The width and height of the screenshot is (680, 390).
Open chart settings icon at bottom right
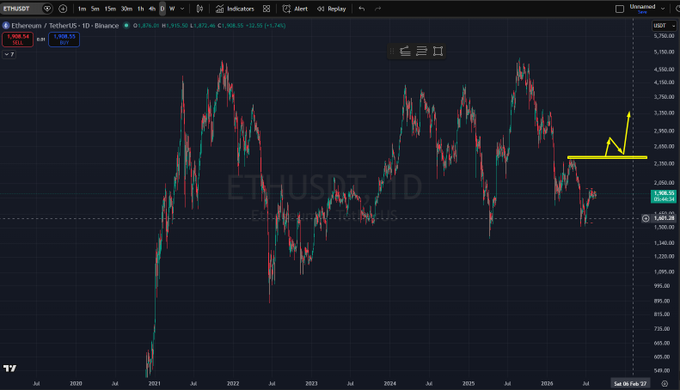pos(664,383)
